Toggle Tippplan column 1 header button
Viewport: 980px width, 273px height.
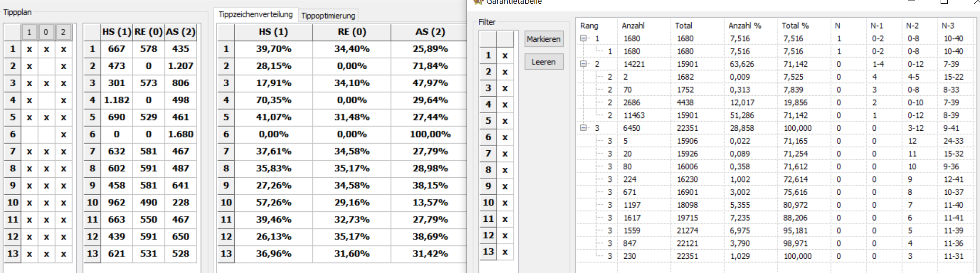(x=29, y=32)
